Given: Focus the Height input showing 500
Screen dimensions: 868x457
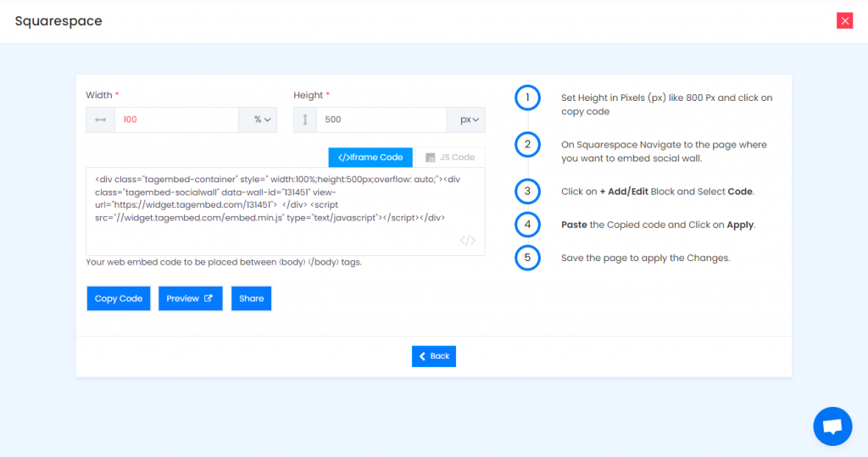Looking at the screenshot, I should pyautogui.click(x=381, y=120).
